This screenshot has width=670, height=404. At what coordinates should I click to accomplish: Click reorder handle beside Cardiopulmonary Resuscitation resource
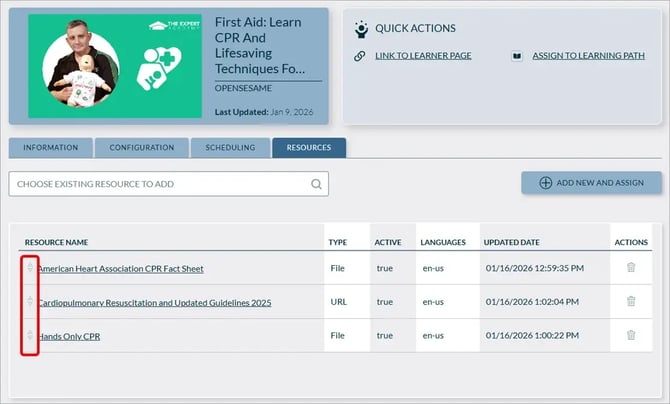click(x=30, y=302)
